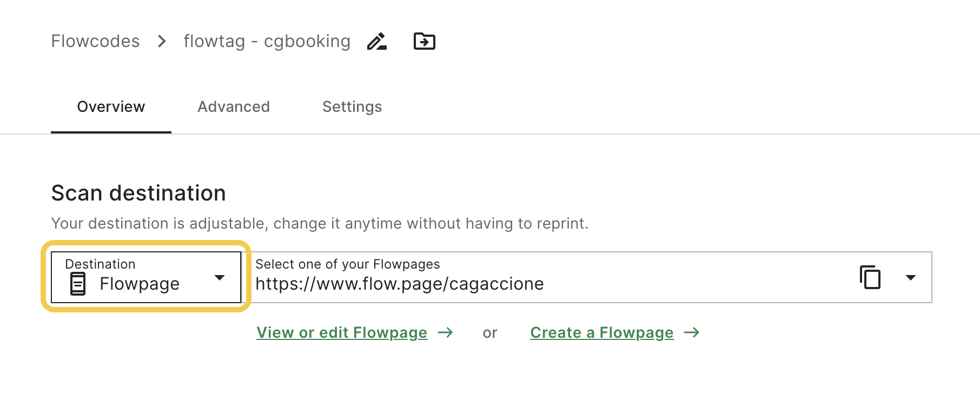This screenshot has height=401, width=980.
Task: Open the View or edit Flowpage link
Action: [342, 332]
